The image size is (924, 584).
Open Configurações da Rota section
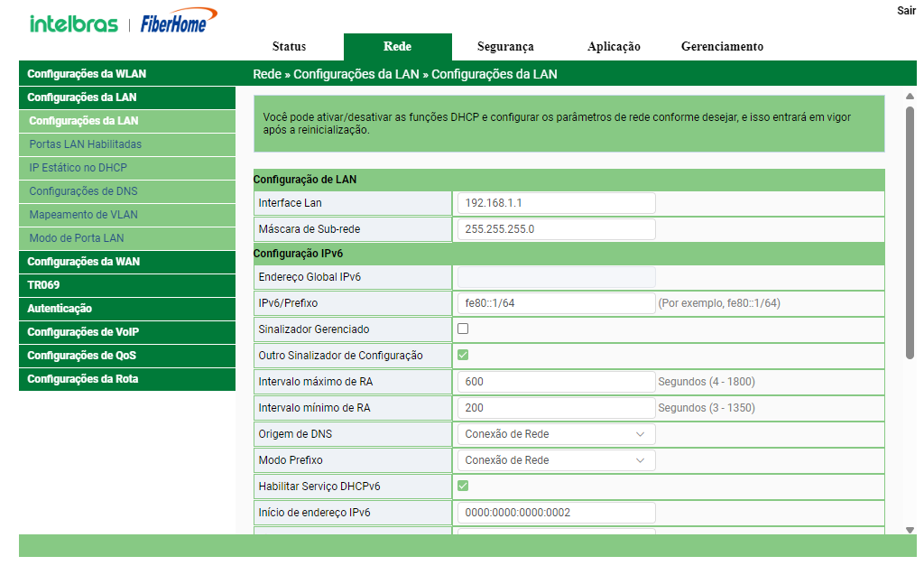[127, 379]
